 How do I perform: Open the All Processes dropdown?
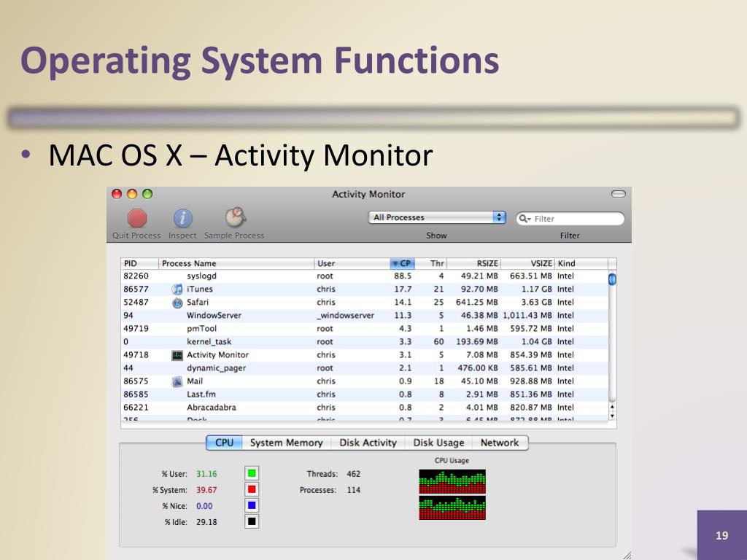[x=436, y=217]
